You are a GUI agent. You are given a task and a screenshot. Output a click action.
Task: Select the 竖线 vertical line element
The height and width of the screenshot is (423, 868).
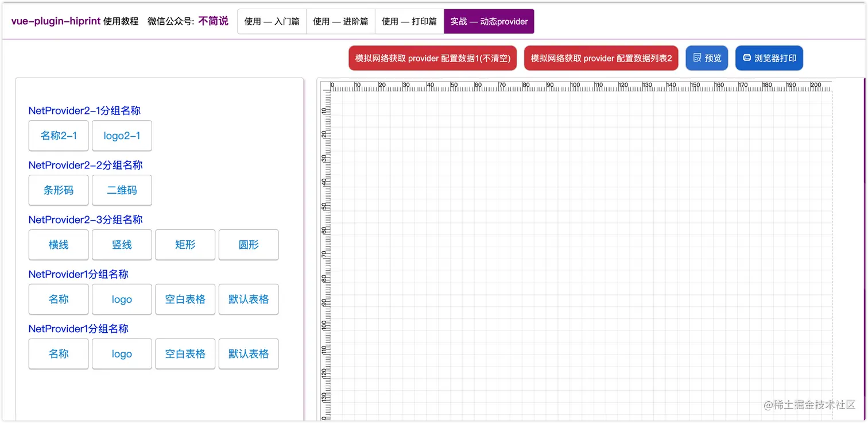coord(122,244)
